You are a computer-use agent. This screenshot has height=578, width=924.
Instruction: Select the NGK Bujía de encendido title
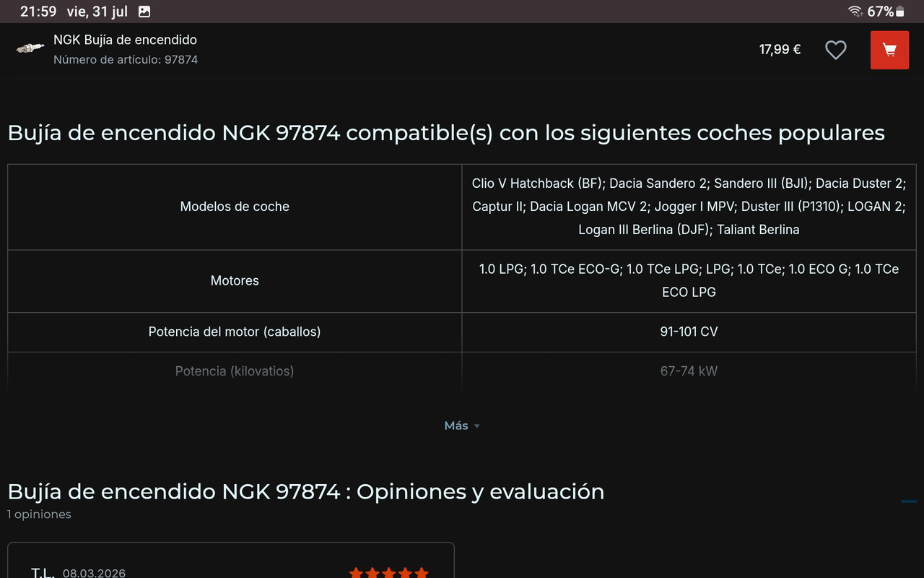(125, 40)
